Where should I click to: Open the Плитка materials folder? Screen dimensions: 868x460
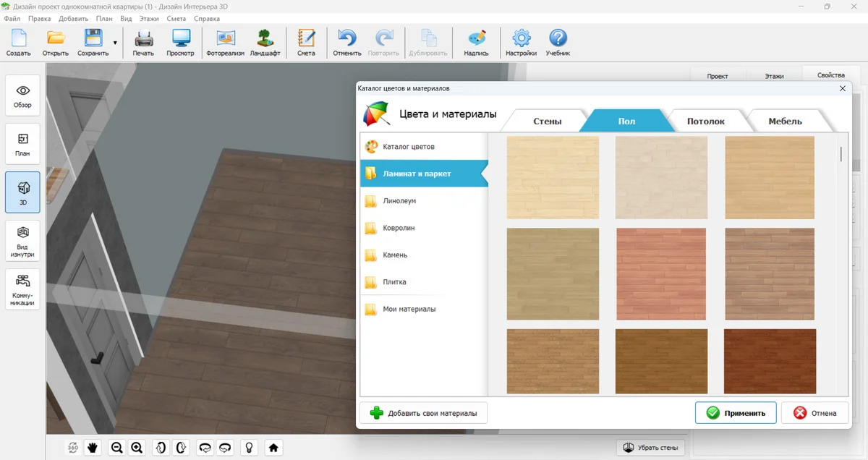coord(424,282)
